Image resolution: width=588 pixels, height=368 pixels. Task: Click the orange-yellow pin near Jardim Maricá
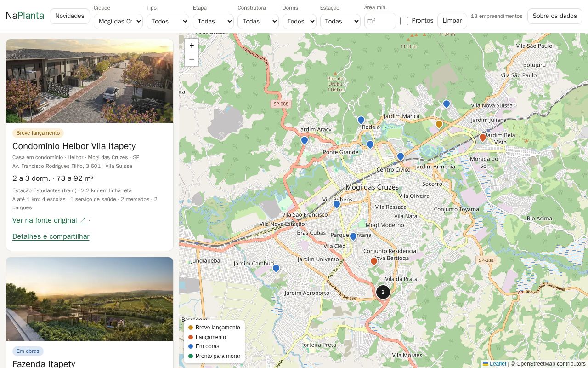(439, 125)
